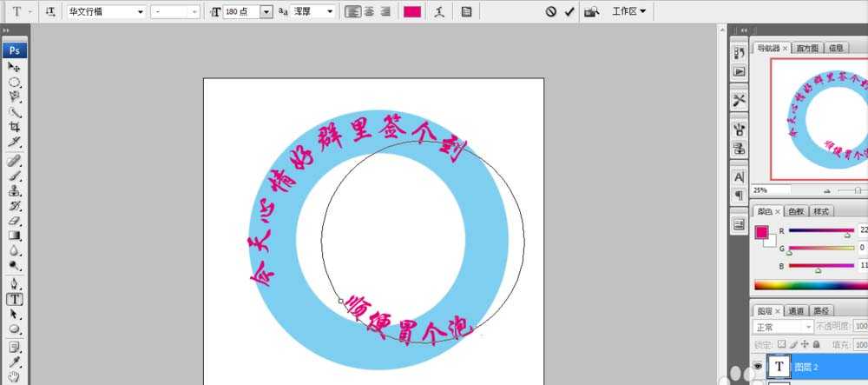The height and width of the screenshot is (385, 868).
Task: Change the text orientation
Action: pyautogui.click(x=50, y=11)
